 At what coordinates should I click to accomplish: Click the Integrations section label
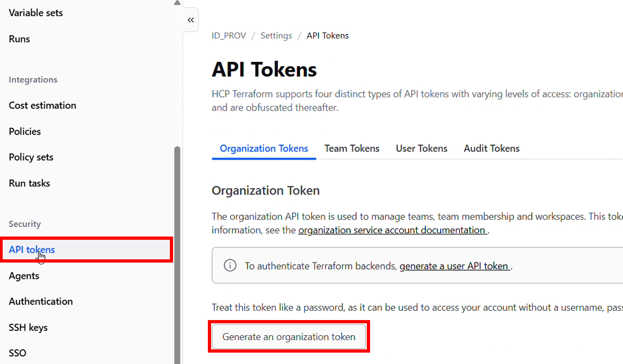(x=33, y=80)
